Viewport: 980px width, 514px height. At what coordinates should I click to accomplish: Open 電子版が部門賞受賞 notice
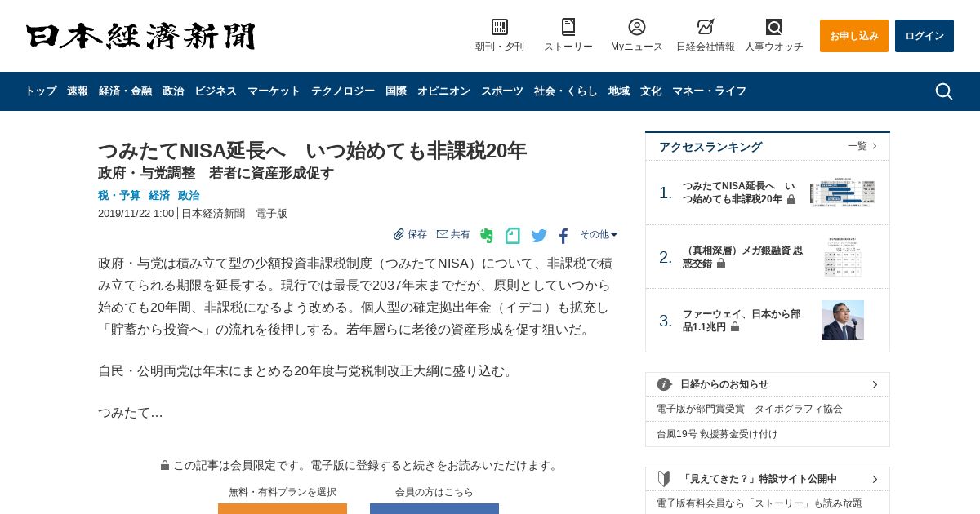pos(750,409)
